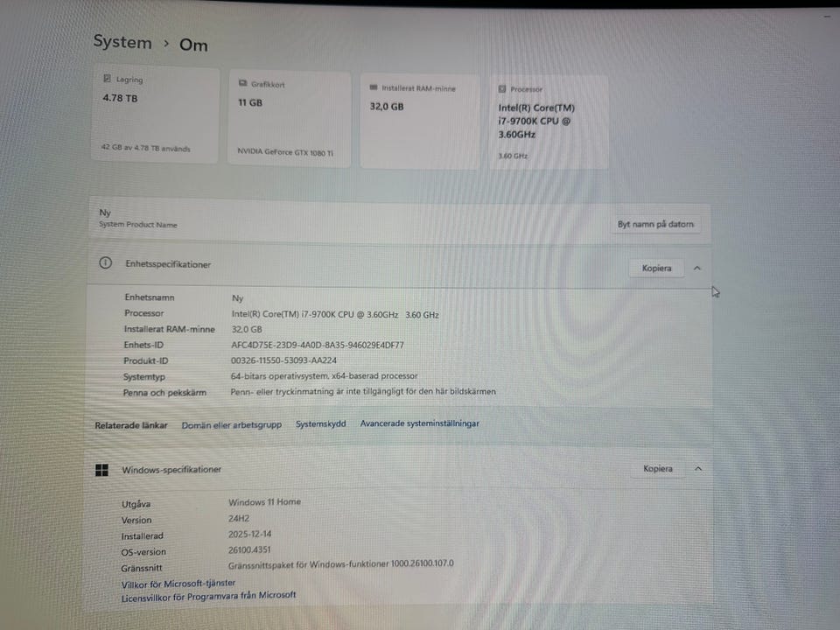
Task: Click the Enhetsspecifikationer header title
Action: (168, 264)
